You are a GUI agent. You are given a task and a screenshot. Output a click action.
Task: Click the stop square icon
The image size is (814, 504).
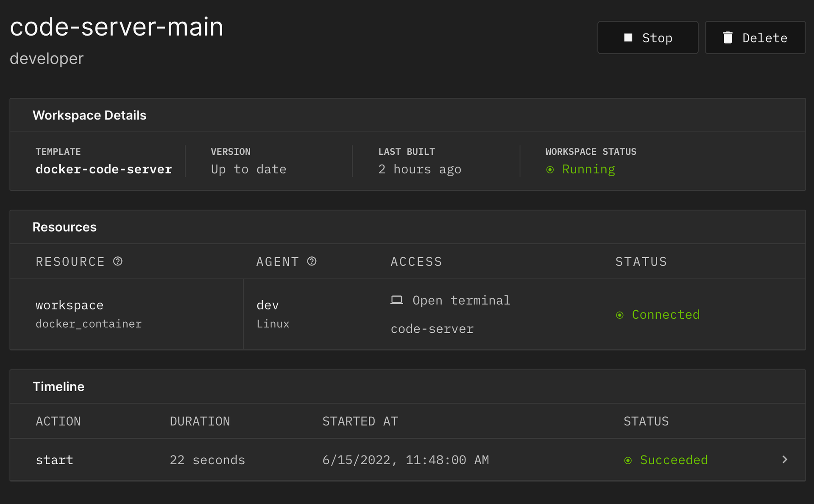[628, 38]
